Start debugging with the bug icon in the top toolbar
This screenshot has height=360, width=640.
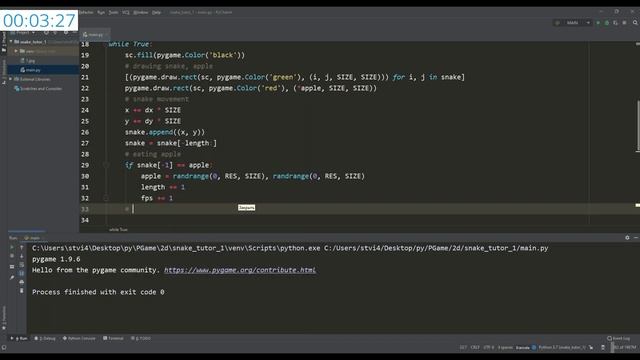tap(607, 23)
